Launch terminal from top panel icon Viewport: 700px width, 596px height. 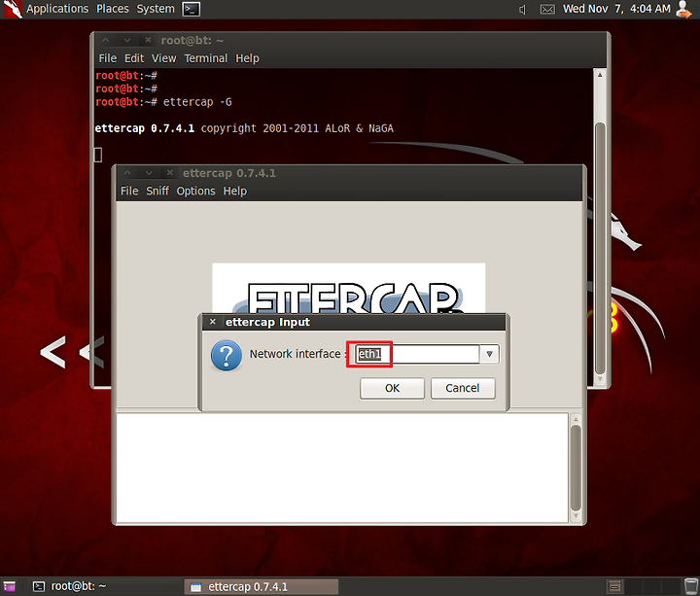(x=192, y=9)
